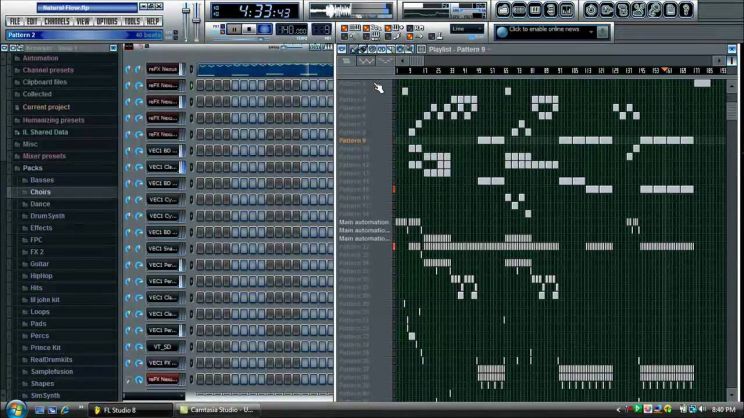Click the pause button in the transport panel
Viewport: 744px width, 418px height.
point(234,29)
